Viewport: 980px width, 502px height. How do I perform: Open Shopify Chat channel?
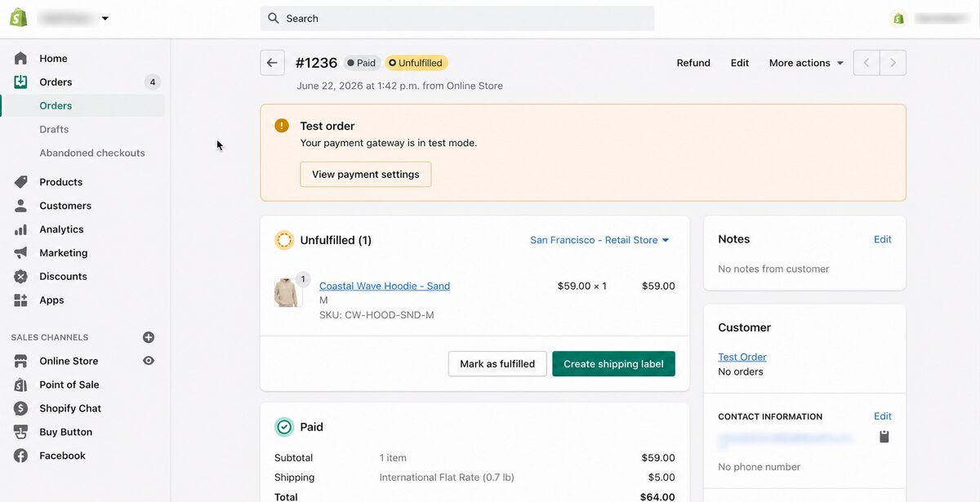(x=70, y=408)
